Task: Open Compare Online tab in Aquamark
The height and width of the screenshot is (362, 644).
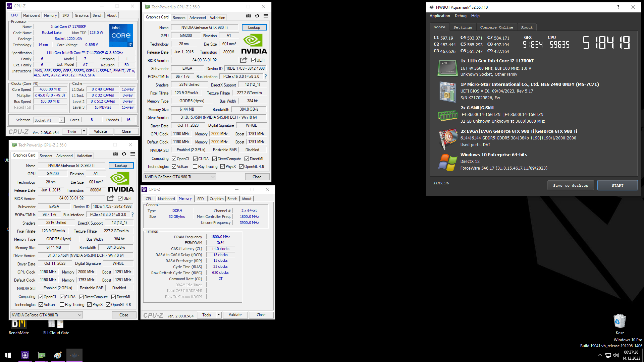Action: coord(496,27)
